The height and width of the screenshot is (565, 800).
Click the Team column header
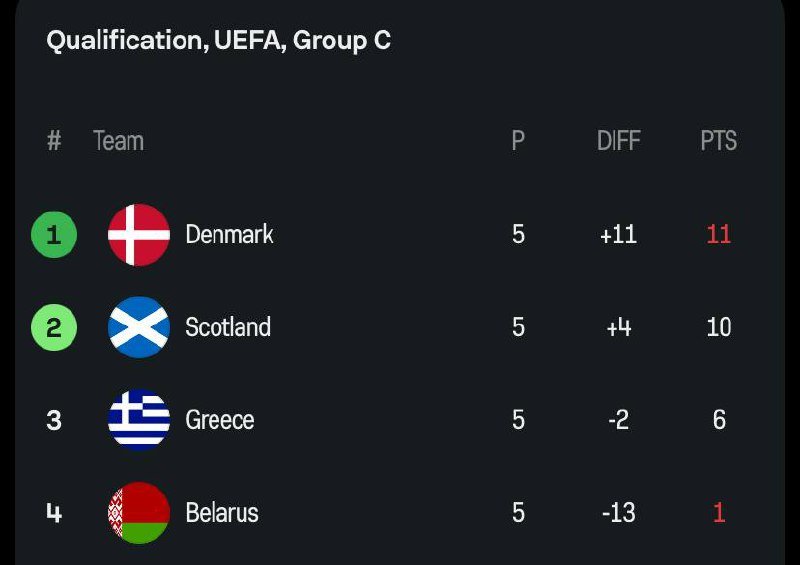[118, 141]
